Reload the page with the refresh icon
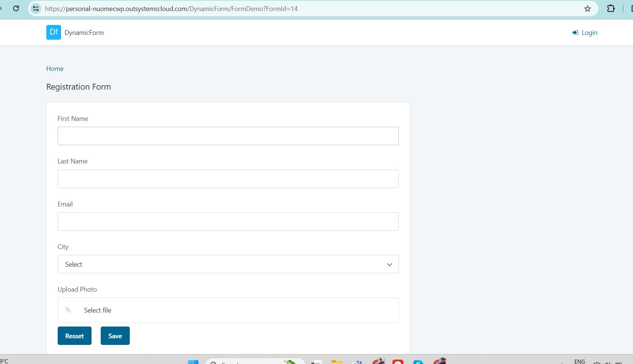This screenshot has width=633, height=364. click(16, 8)
